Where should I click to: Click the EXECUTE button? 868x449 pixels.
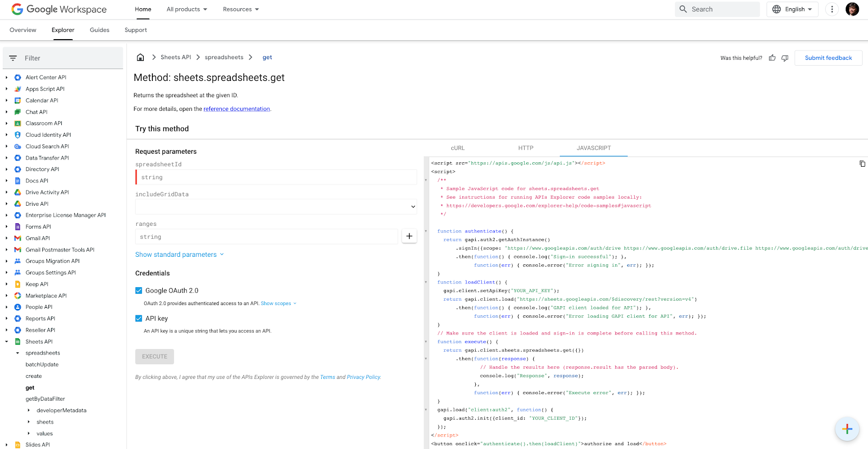click(155, 357)
